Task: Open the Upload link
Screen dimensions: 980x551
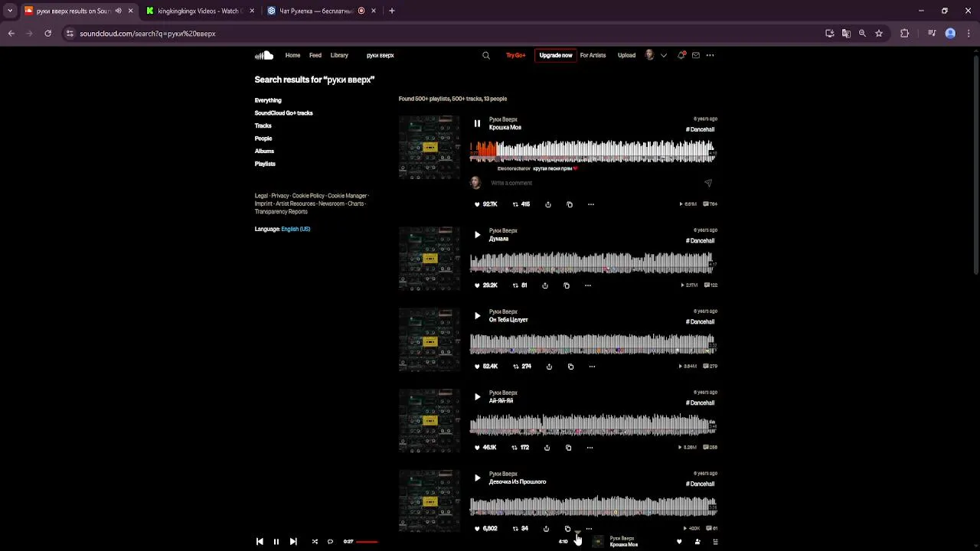Action: 626,55
